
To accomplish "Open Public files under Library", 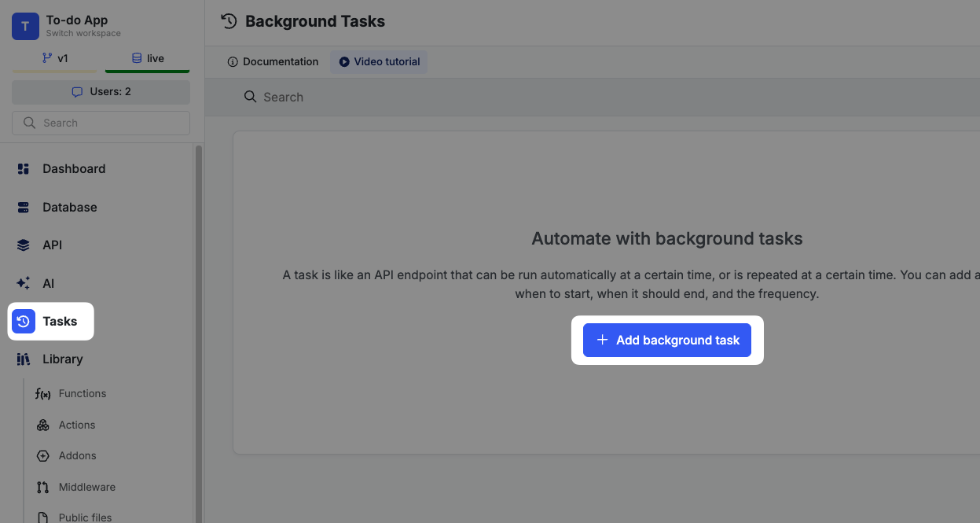I will coord(86,517).
